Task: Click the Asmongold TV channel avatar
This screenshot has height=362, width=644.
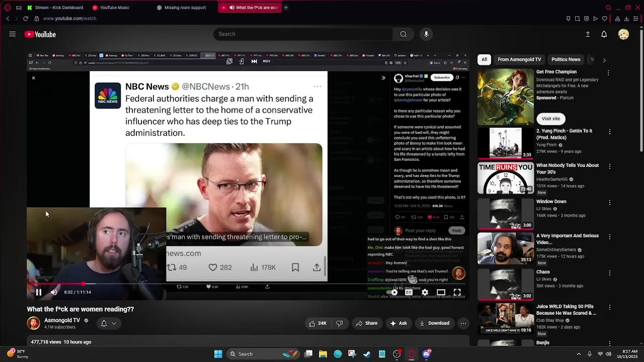Action: click(33, 323)
